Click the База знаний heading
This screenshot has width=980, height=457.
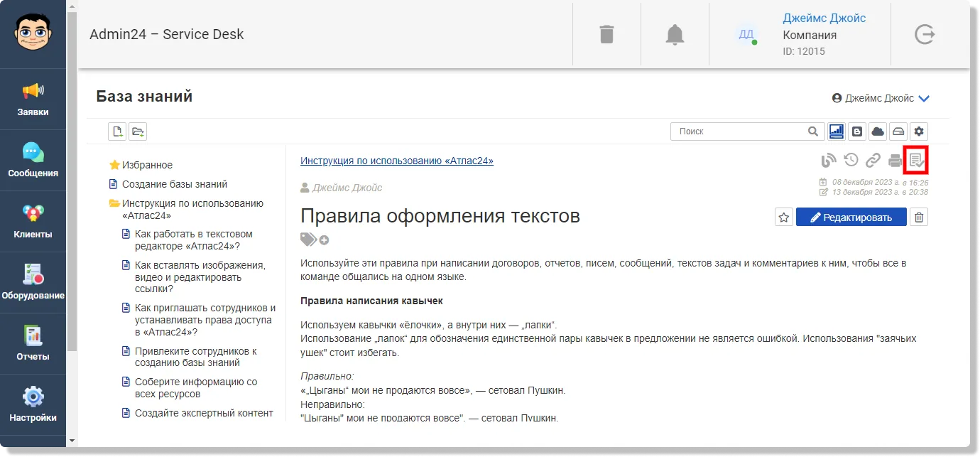click(x=144, y=97)
